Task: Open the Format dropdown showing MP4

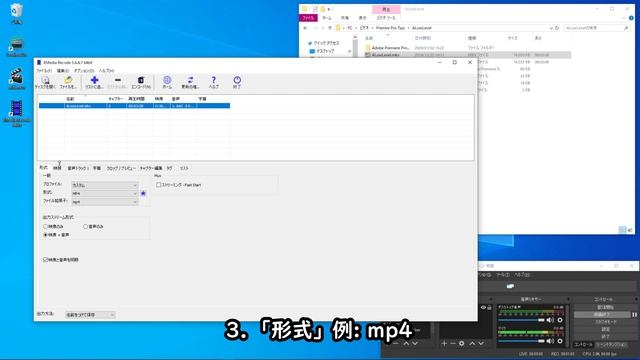Action: 105,193
